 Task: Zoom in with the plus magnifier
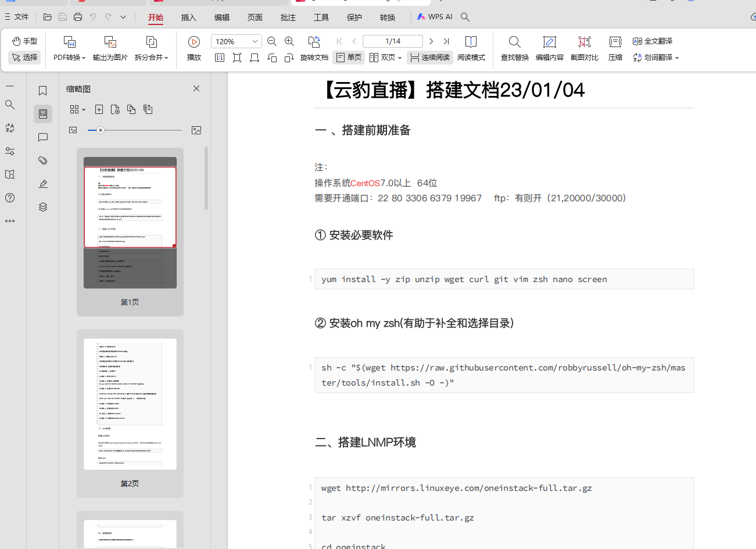[x=289, y=41]
